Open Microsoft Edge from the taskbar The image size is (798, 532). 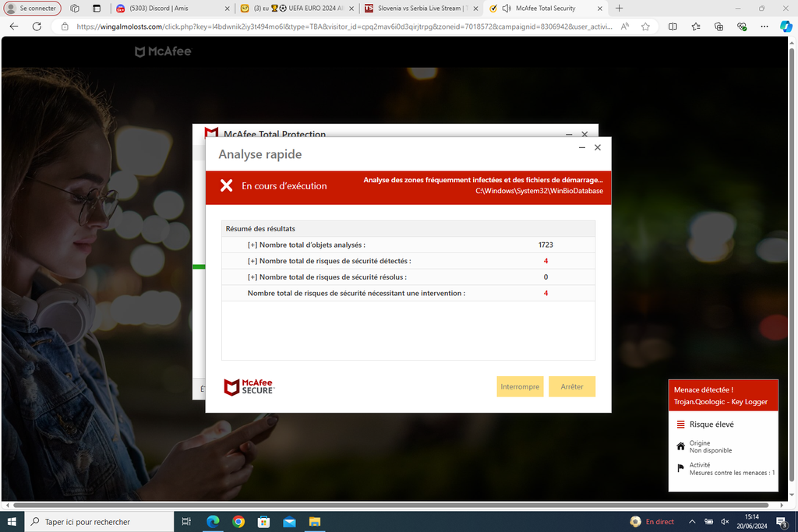(213, 522)
